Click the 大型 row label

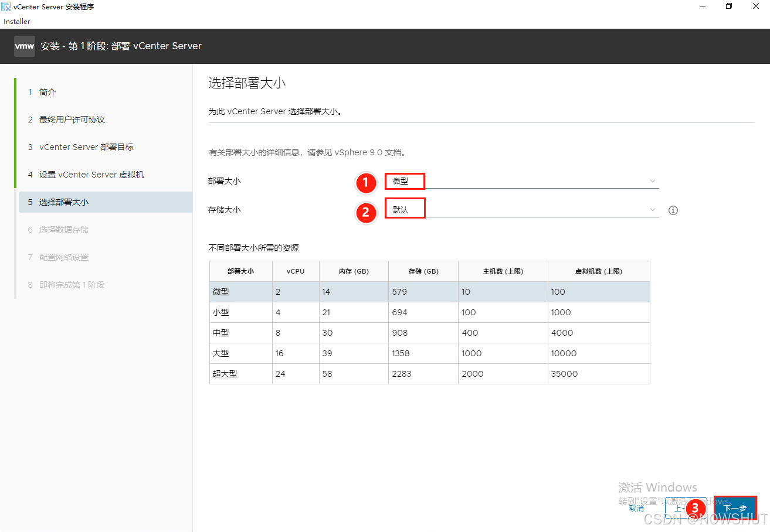[221, 353]
